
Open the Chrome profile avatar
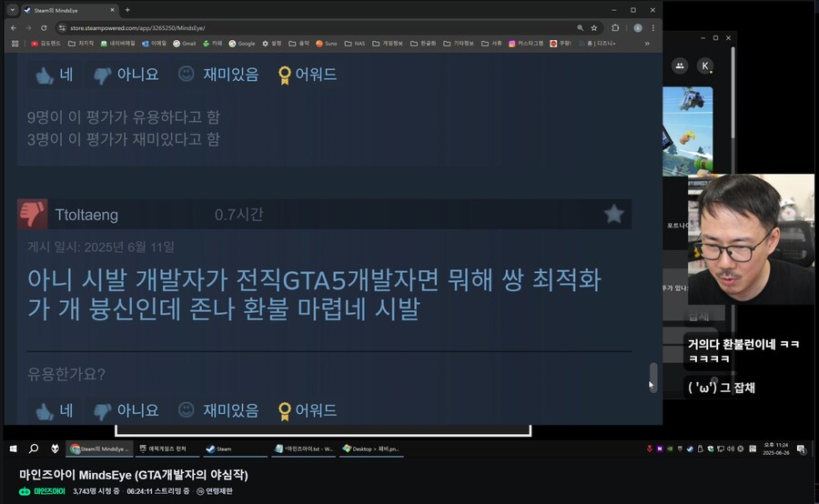[x=638, y=28]
